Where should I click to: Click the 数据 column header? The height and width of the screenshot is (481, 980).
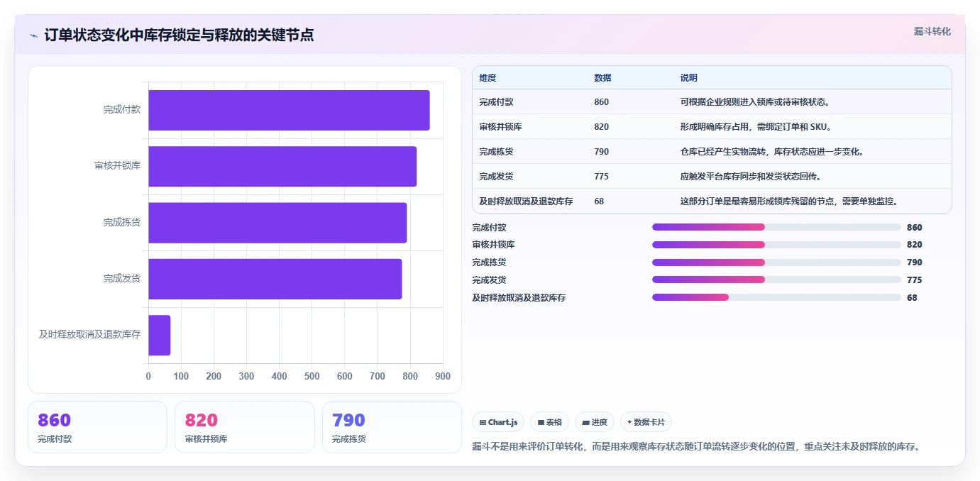click(603, 78)
